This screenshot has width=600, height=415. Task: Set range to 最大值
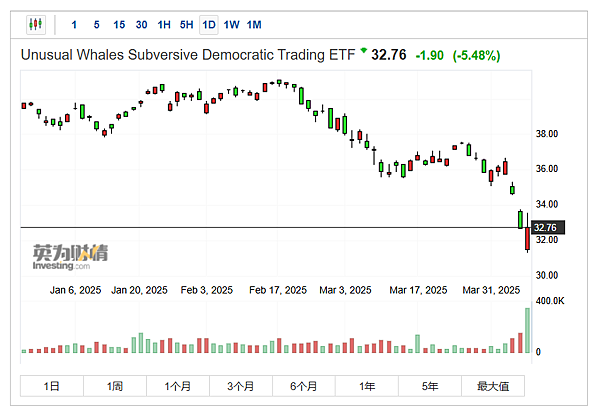[493, 386]
